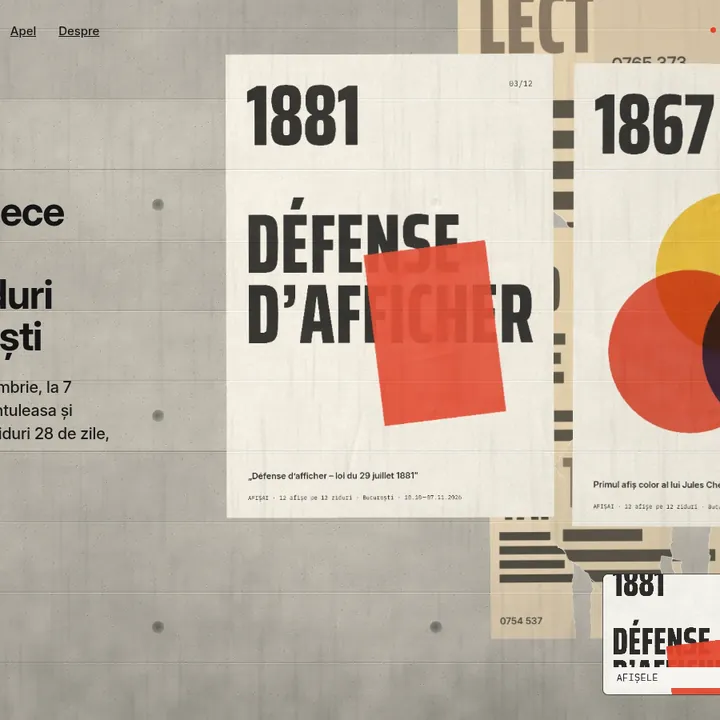Click the red rectangle on the 1881 poster
The image size is (720, 720).
pyautogui.click(x=435, y=333)
